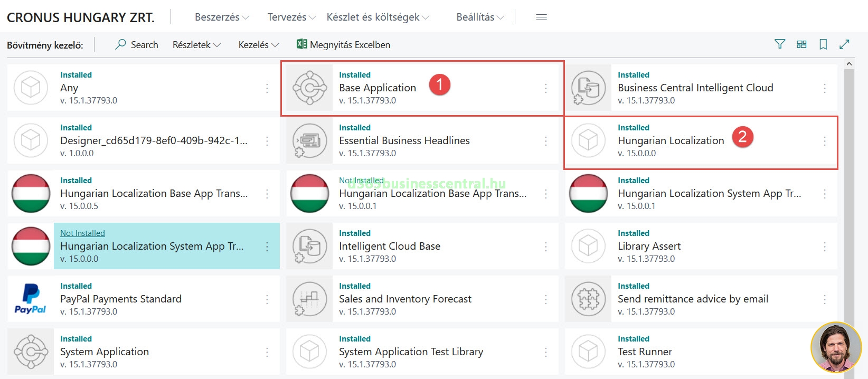This screenshot has height=379, width=868.
Task: Open the hamburger menu in the top navigation
Action: point(541,17)
